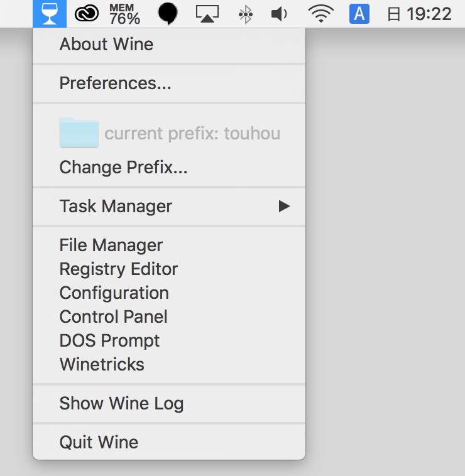Click the input source A icon

359,14
